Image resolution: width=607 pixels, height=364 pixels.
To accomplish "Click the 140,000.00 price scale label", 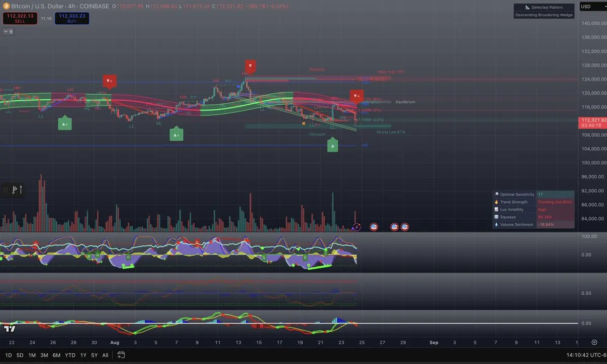I will (x=594, y=23).
